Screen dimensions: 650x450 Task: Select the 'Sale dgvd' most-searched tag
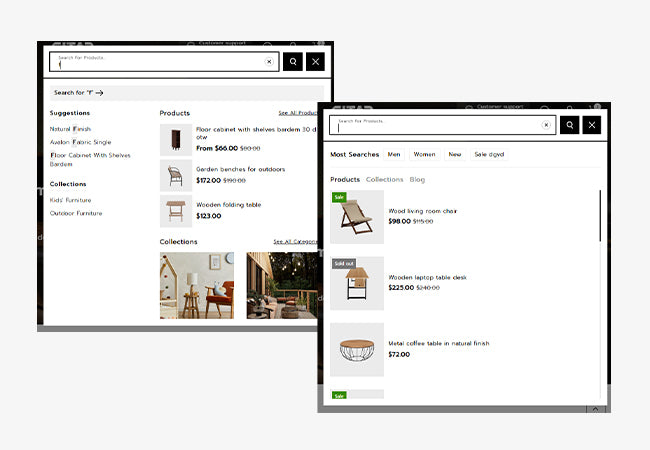[489, 154]
